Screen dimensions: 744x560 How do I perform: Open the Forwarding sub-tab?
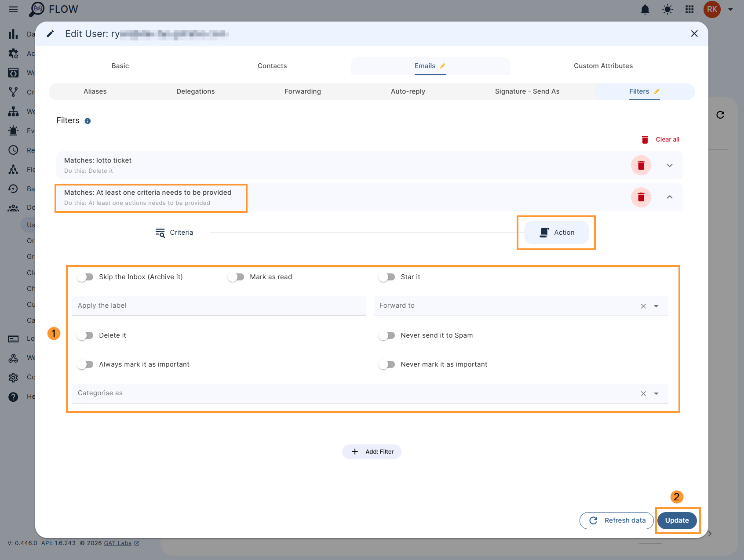tap(303, 91)
